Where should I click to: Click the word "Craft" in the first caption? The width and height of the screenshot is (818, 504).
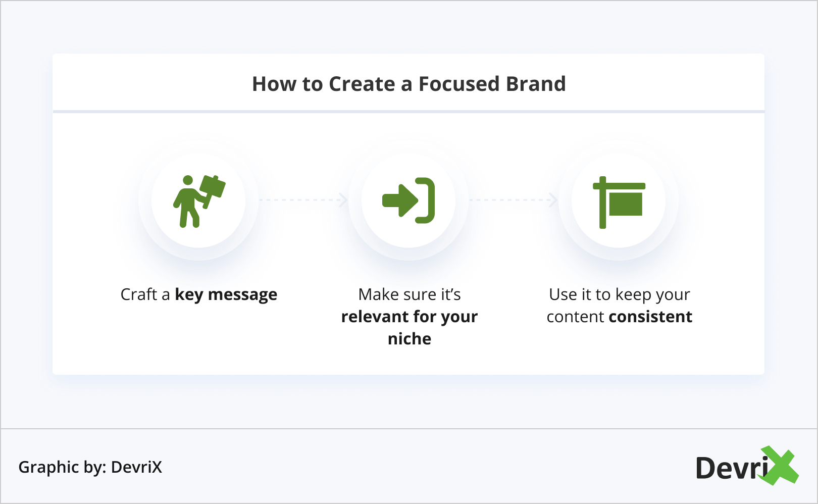pyautogui.click(x=139, y=294)
